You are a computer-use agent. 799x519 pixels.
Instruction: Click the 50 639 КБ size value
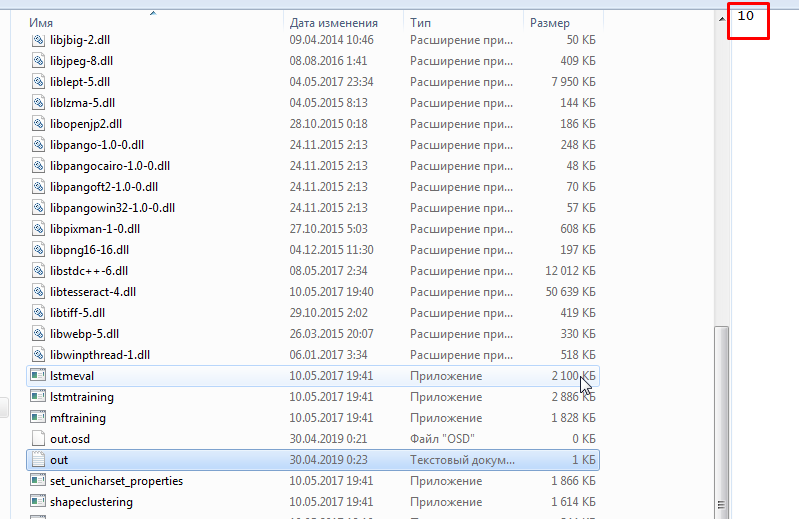point(570,291)
